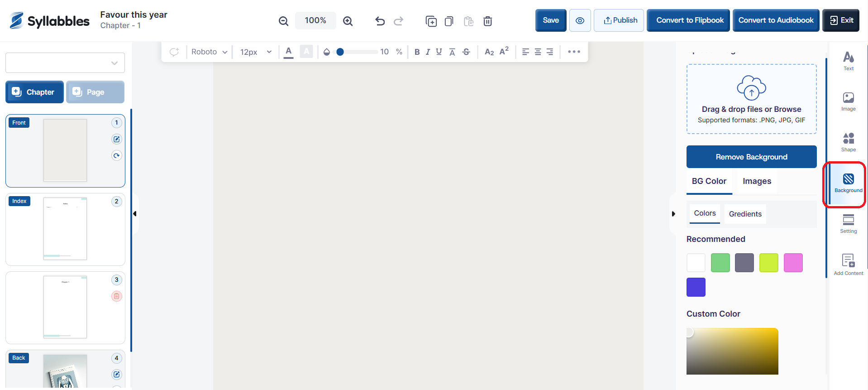
Task: Select the Shape tool
Action: 848,142
